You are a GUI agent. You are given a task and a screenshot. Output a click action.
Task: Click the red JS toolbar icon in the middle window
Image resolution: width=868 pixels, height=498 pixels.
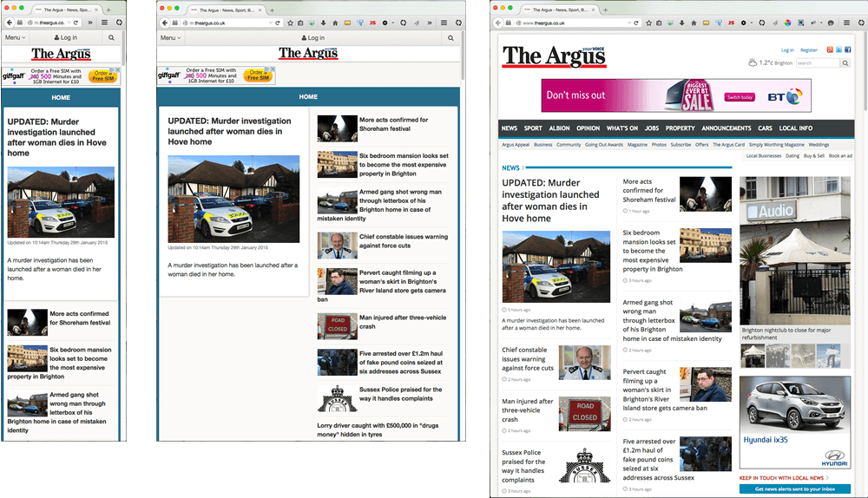[x=372, y=23]
